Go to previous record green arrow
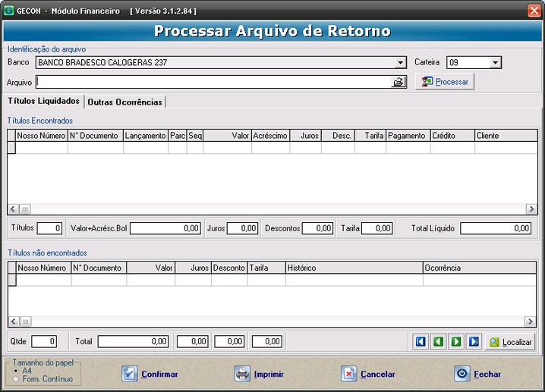The height and width of the screenshot is (392, 545). (438, 342)
